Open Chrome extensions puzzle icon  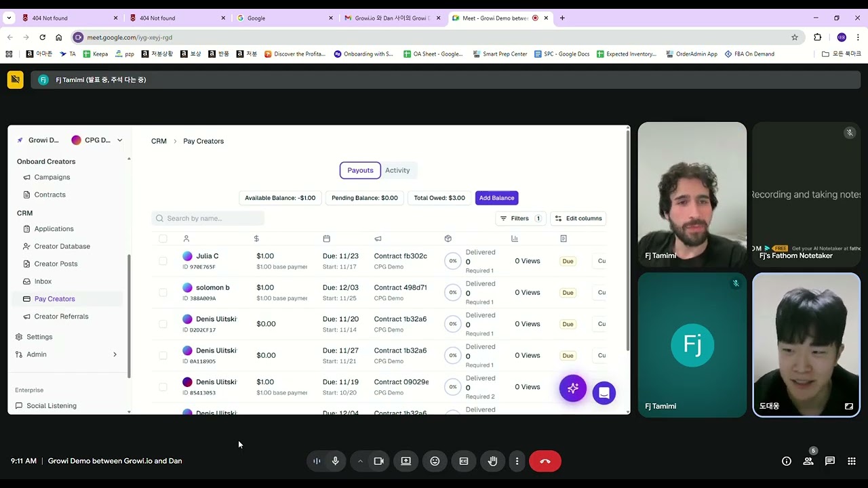pos(817,37)
